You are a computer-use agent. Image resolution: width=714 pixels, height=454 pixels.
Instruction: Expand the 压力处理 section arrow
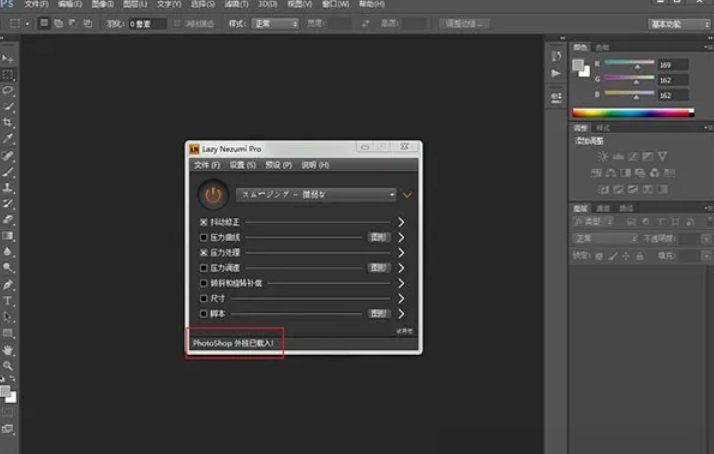pyautogui.click(x=401, y=253)
